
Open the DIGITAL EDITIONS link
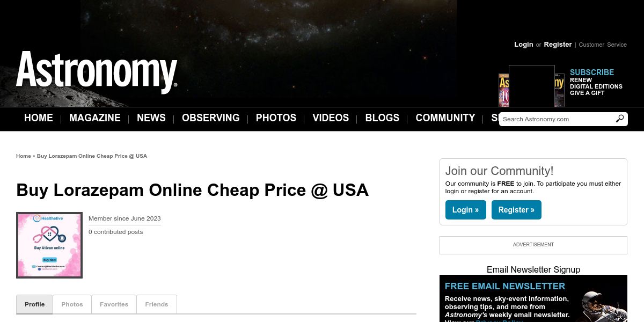[x=596, y=86]
